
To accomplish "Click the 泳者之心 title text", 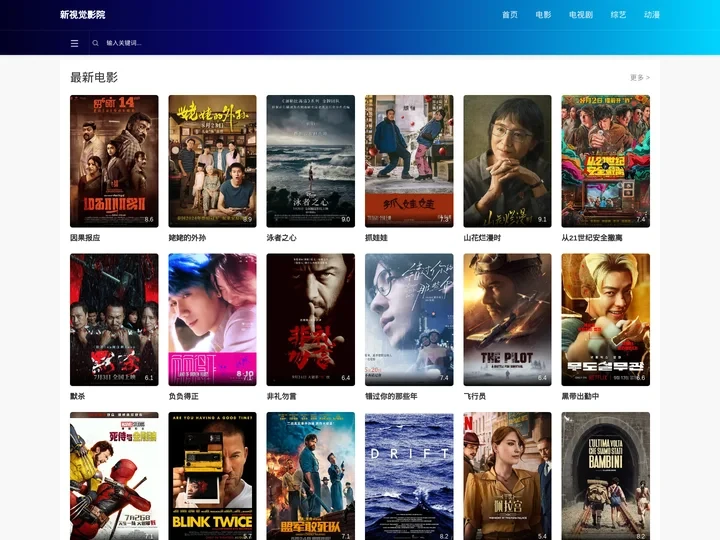I will coord(281,238).
